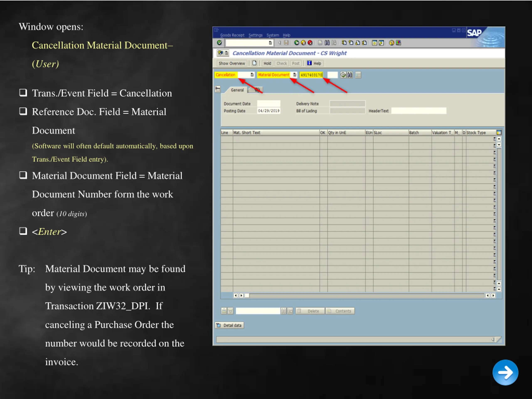
Task: Click the Mat. Short Text column header
Action: [x=276, y=133]
